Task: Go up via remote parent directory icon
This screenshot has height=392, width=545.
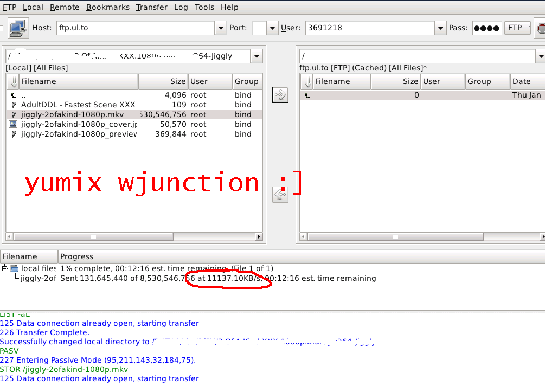Action: (307, 95)
